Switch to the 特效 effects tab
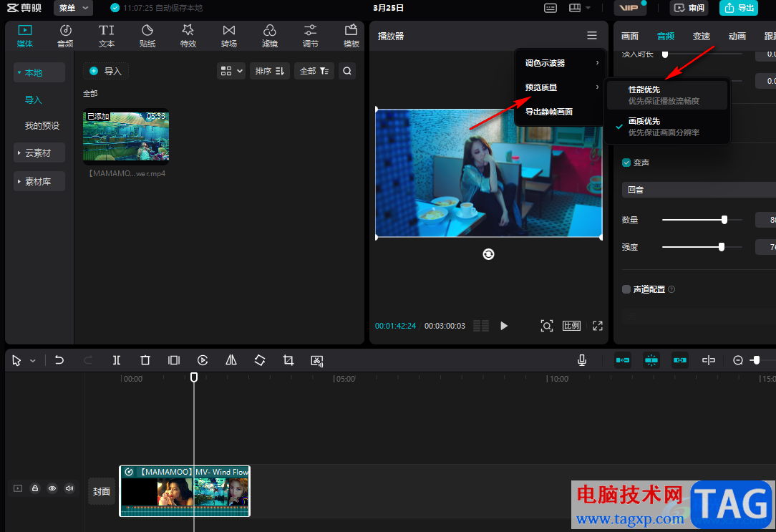Viewport: 776px width, 532px height. pos(188,35)
